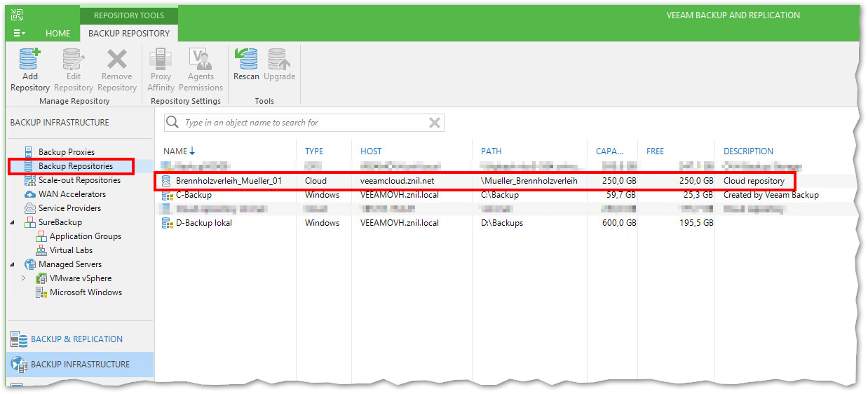The height and width of the screenshot is (394, 868).
Task: Collapse the Managed Servers tree node
Action: (13, 264)
